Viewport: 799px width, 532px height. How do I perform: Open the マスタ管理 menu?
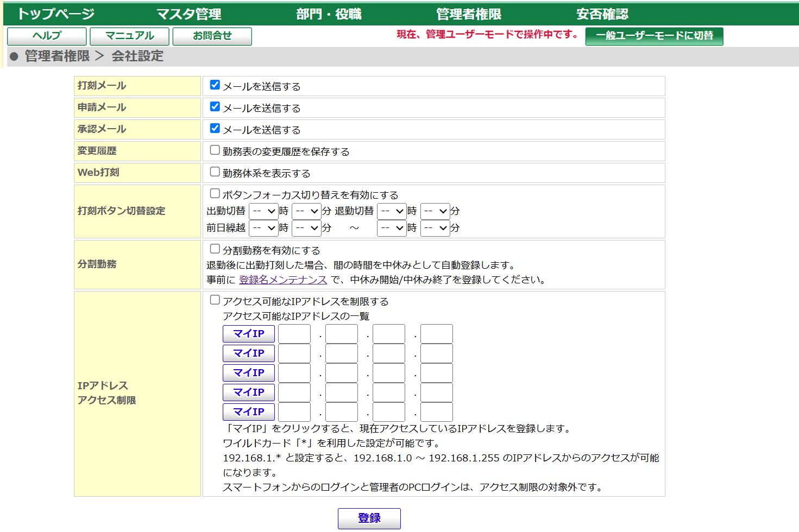189,14
